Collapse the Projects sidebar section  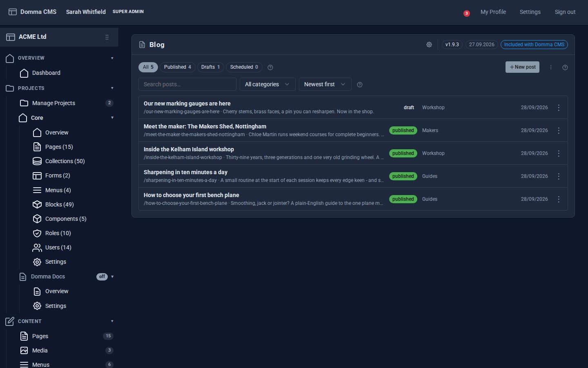112,88
